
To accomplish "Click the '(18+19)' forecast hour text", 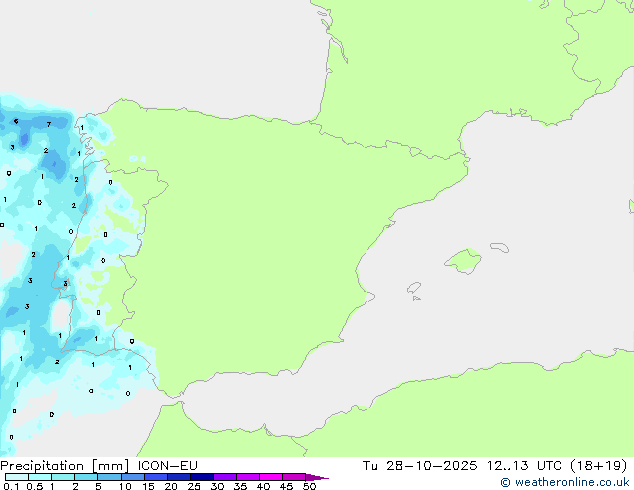I will pos(598,466).
